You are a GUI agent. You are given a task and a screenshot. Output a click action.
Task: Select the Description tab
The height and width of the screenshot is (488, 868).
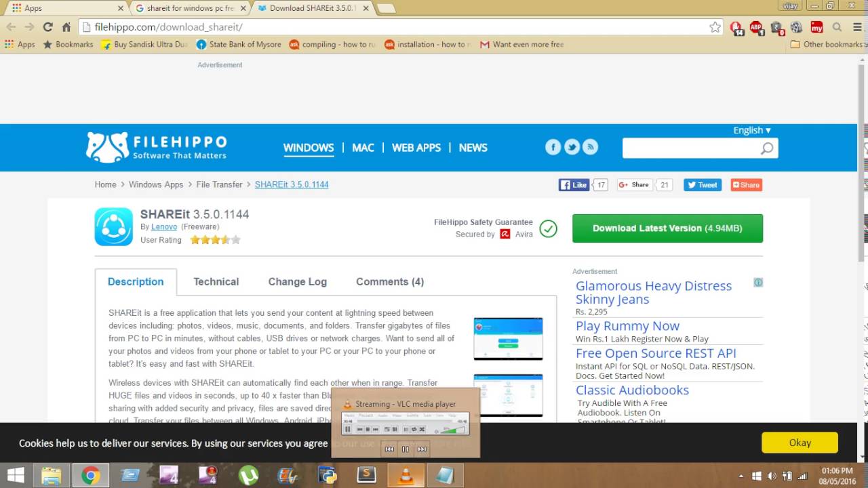[x=136, y=282]
